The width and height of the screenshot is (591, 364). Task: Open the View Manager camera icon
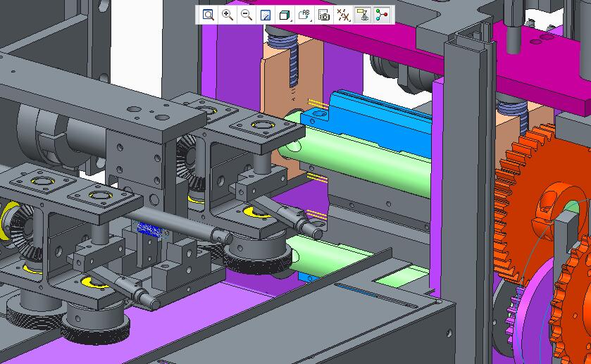(x=324, y=15)
